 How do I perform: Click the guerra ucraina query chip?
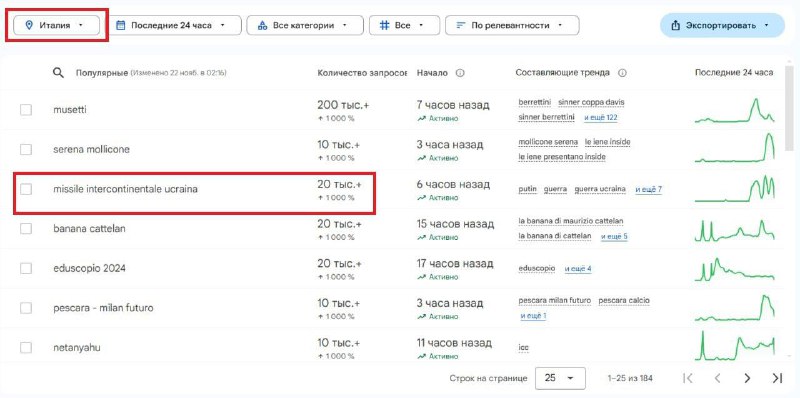coord(600,189)
